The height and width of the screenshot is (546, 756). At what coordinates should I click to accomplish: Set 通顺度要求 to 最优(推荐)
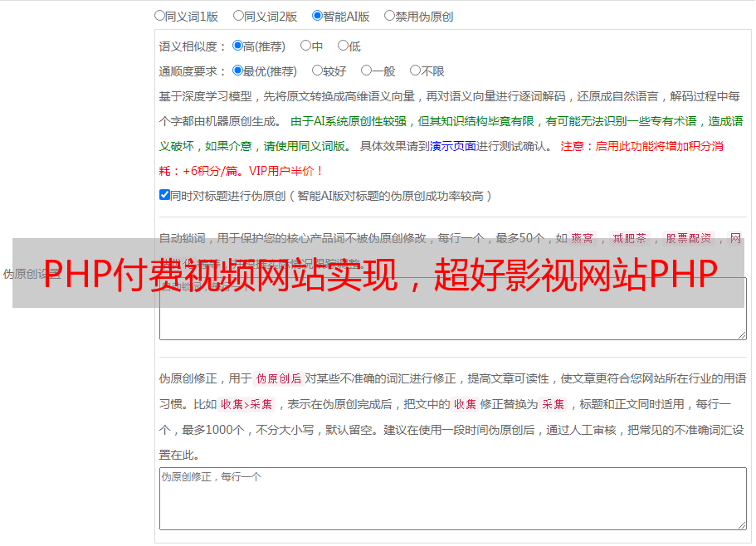point(237,71)
